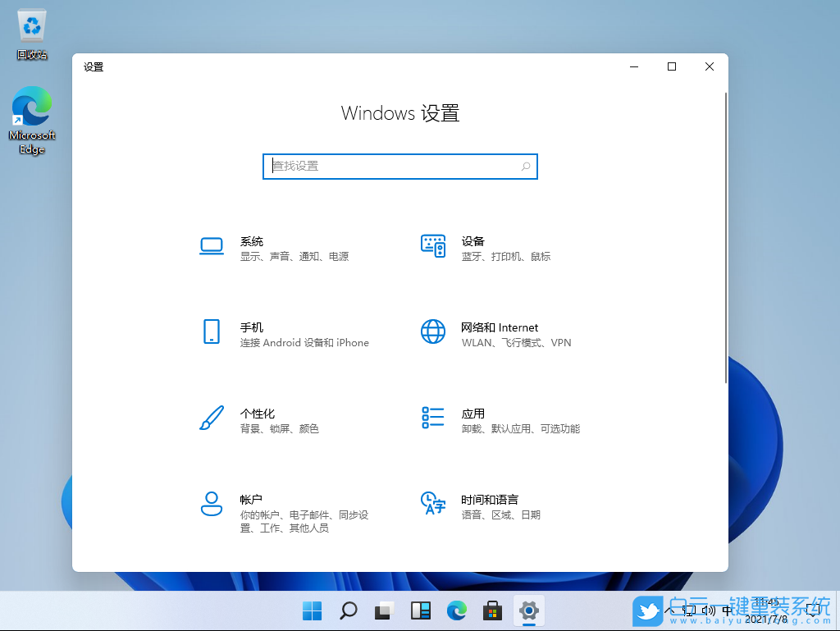The height and width of the screenshot is (631, 840).
Task: Launch Microsoft Edge from the taskbar
Action: [456, 611]
